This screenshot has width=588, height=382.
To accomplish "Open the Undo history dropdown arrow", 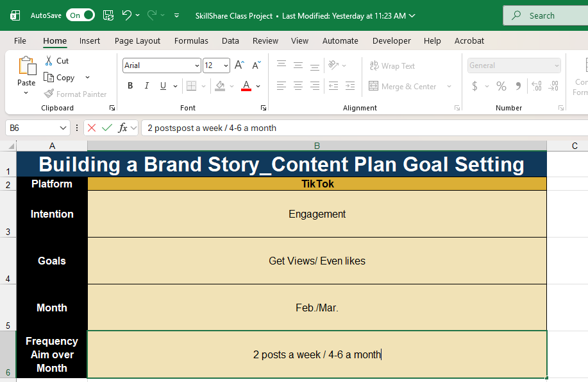I will [x=138, y=15].
